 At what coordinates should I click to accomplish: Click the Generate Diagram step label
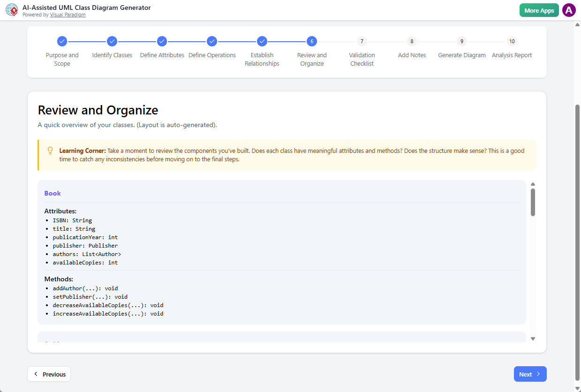tap(462, 55)
